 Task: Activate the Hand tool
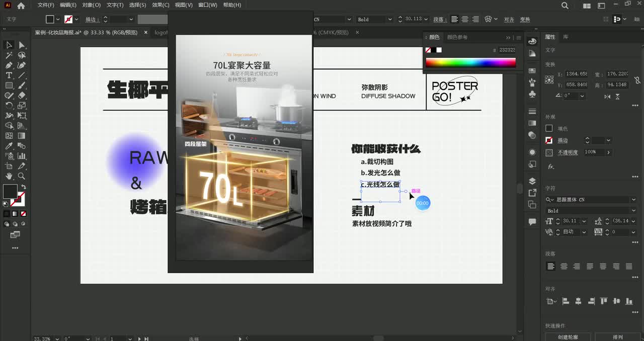[x=9, y=176]
